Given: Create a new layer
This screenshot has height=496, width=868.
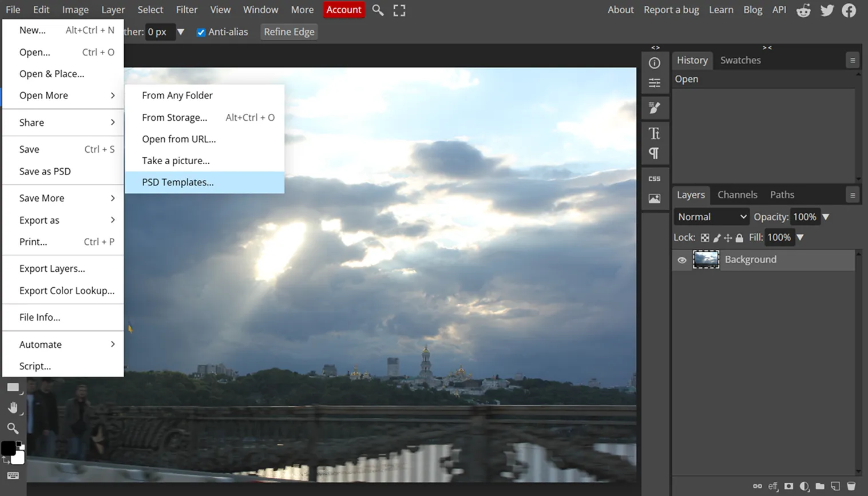Looking at the screenshot, I should 835,486.
